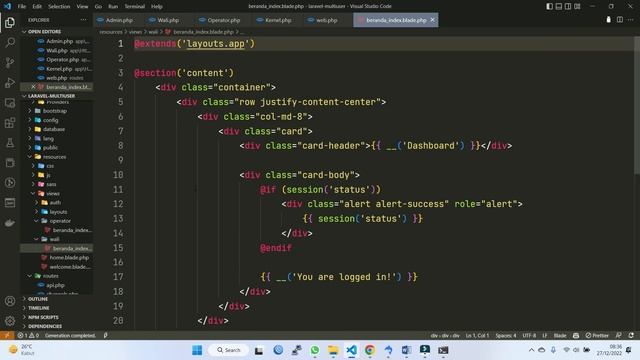Click the views segment in breadcrumb

coord(135,32)
